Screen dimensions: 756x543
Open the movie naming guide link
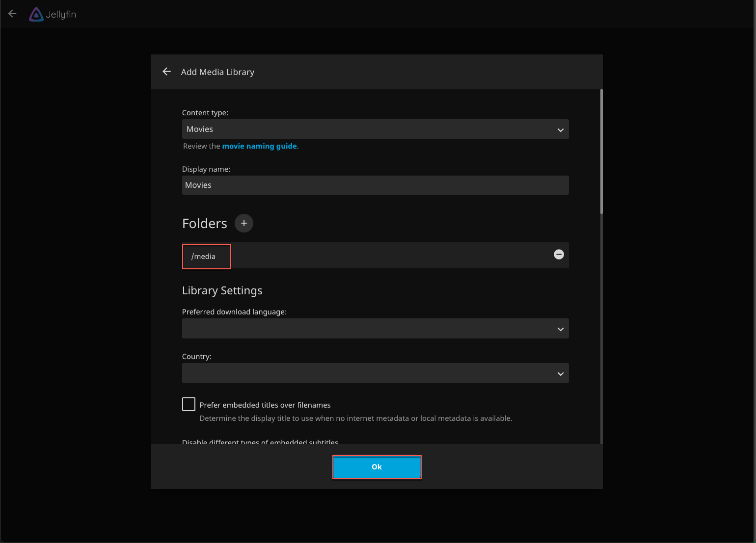coord(260,146)
